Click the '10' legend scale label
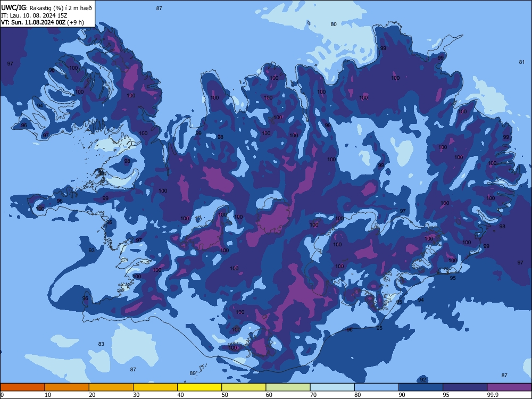532x399 pixels. 48,395
